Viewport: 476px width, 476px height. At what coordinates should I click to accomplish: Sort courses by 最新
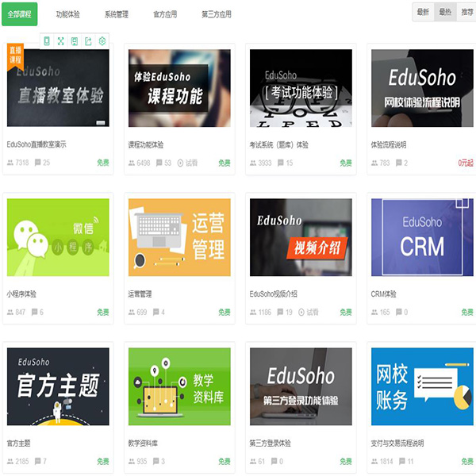tap(423, 12)
